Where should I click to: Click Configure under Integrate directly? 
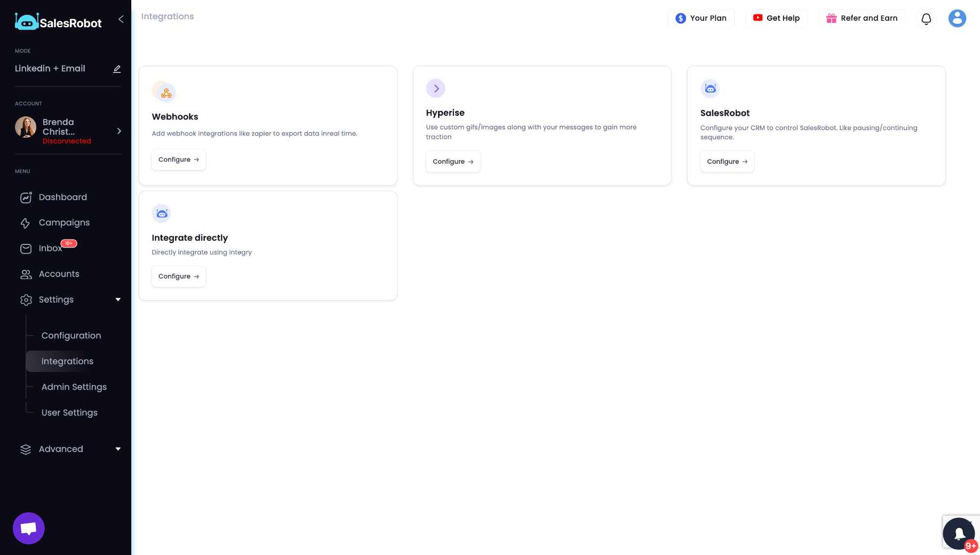pyautogui.click(x=178, y=276)
